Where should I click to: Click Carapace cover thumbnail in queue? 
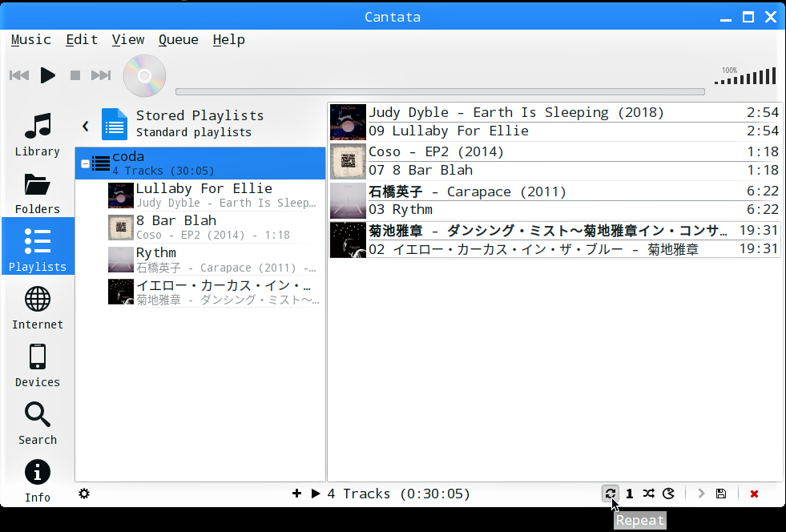point(348,200)
